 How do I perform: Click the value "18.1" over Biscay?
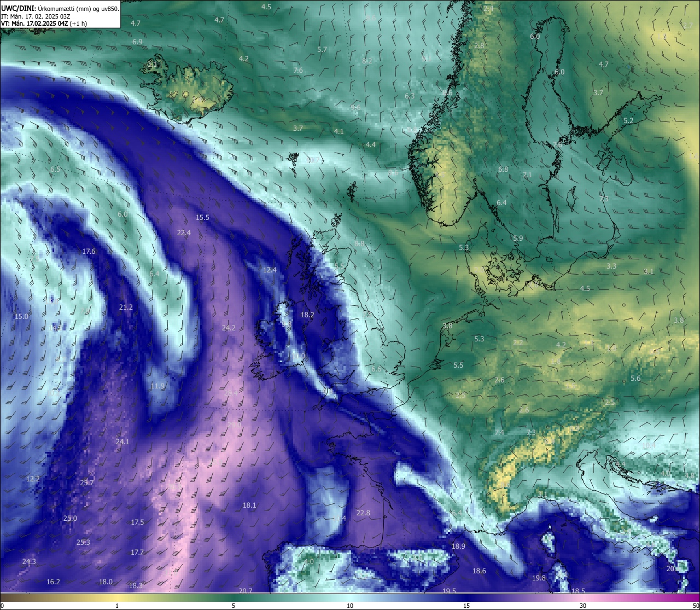click(x=249, y=505)
